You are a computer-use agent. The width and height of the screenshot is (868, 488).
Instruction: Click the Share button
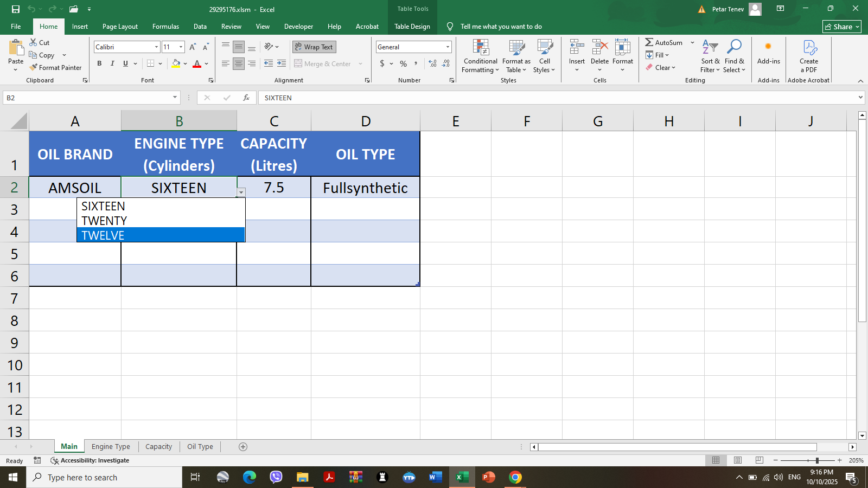(842, 27)
